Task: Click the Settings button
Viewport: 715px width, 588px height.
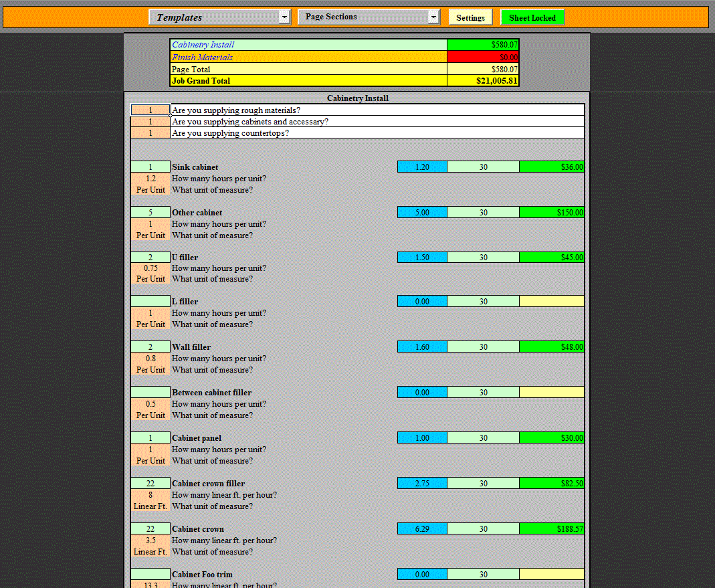Action: pyautogui.click(x=470, y=18)
